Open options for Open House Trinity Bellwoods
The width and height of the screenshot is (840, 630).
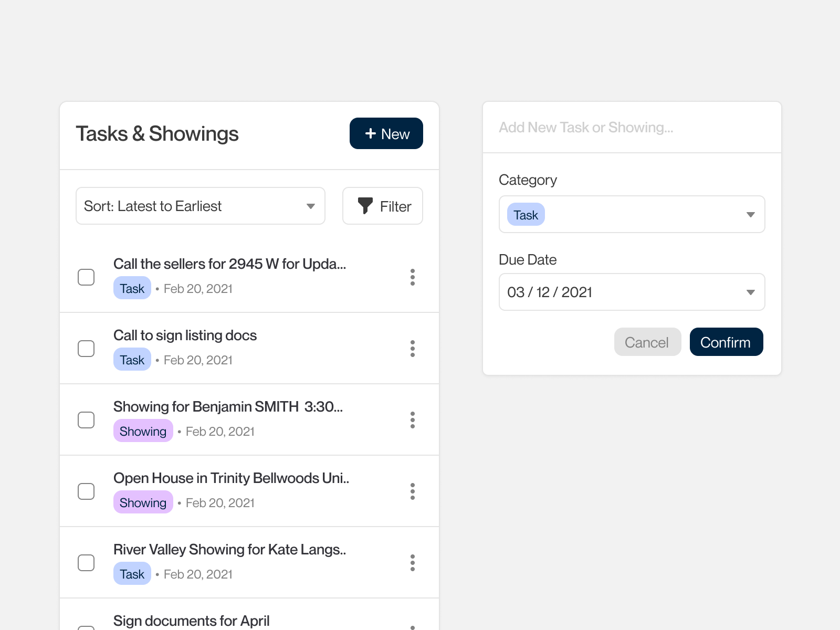pyautogui.click(x=413, y=491)
